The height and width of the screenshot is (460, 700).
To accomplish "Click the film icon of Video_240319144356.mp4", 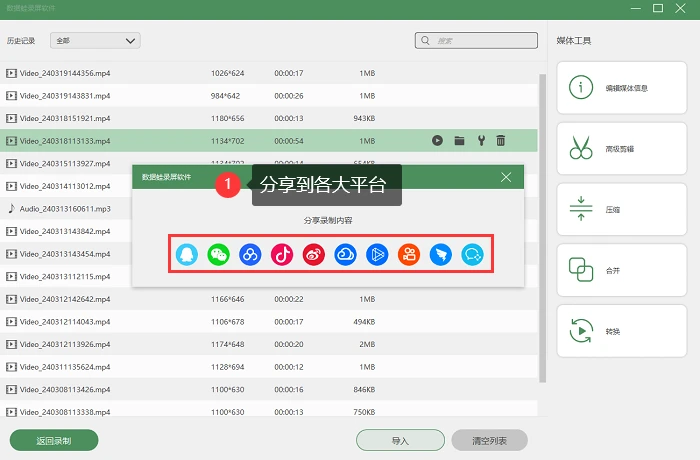I will pyautogui.click(x=12, y=73).
